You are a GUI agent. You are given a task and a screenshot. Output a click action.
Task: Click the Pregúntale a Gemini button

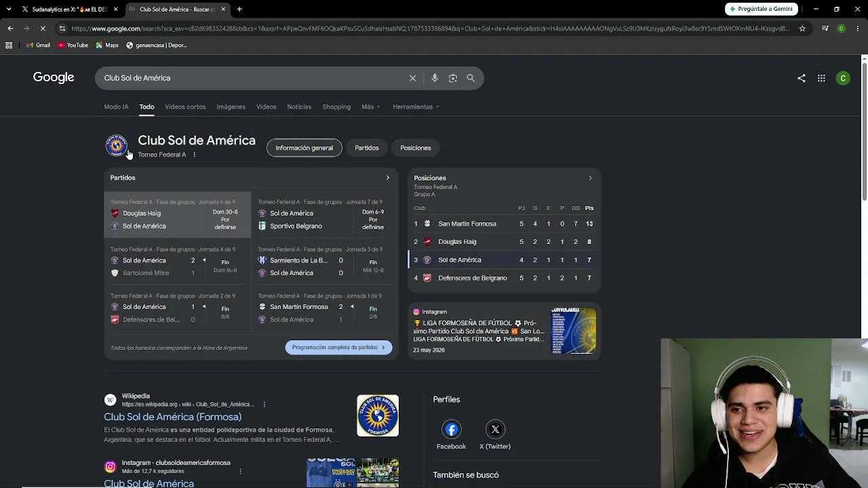coord(761,9)
